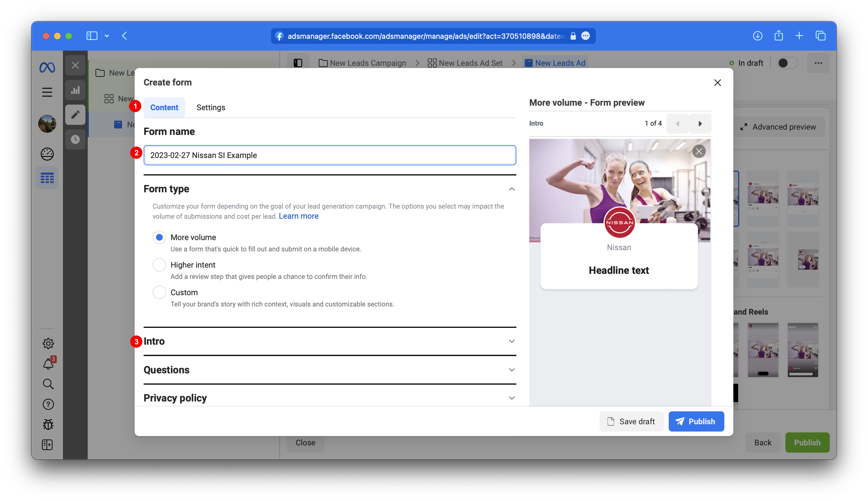Switch to the Settings tab
Viewport: 868px width, 501px height.
211,107
